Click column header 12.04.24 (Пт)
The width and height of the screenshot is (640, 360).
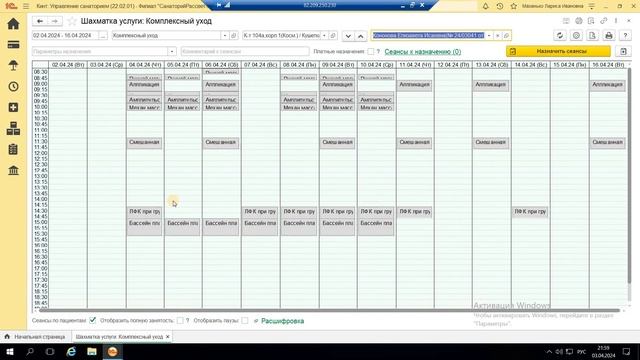click(453, 65)
